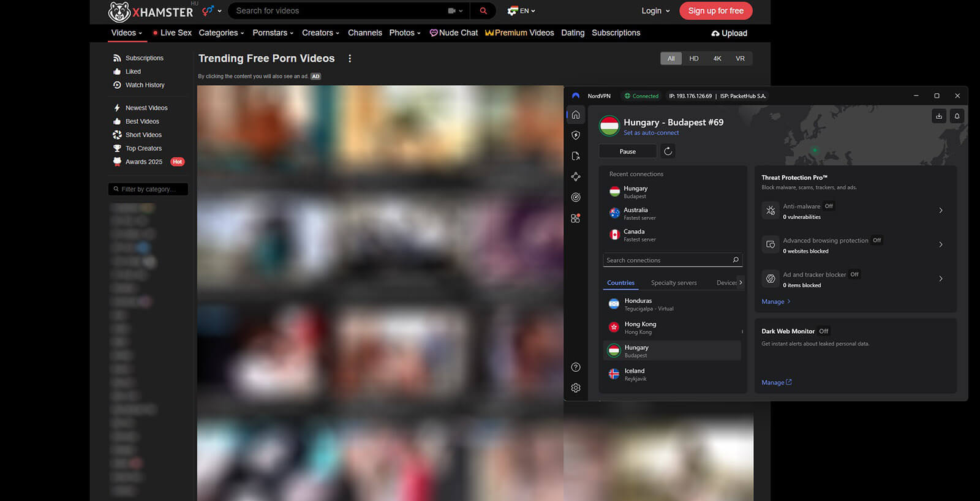Click the red search button on website header
This screenshot has width=980, height=501.
tap(483, 10)
